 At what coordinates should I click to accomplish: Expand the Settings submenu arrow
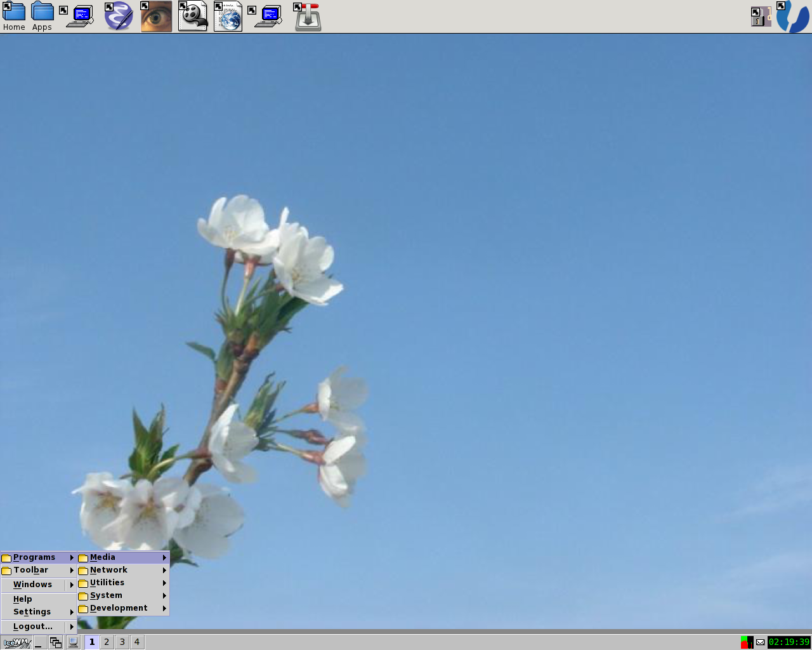(72, 612)
